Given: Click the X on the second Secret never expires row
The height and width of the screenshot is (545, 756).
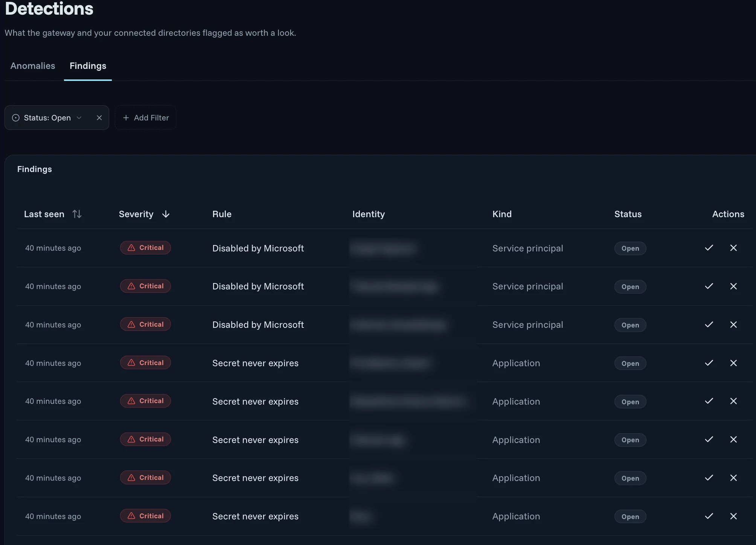Looking at the screenshot, I should click(733, 401).
